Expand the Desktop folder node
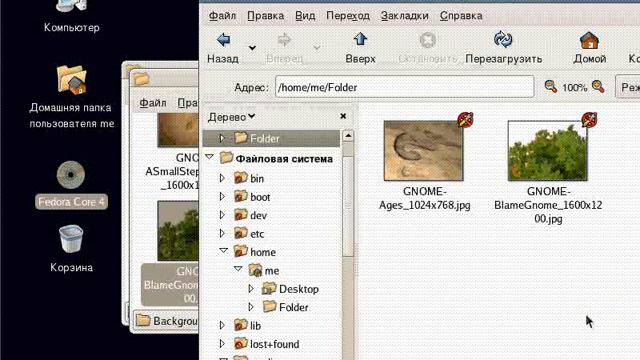This screenshot has width=640, height=360. [251, 289]
